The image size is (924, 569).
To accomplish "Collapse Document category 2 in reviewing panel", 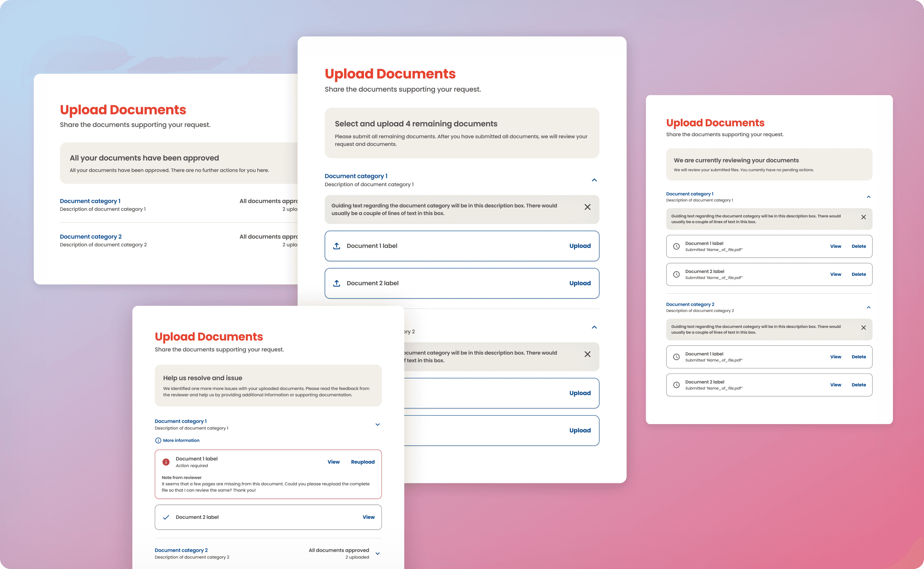I will tap(868, 307).
